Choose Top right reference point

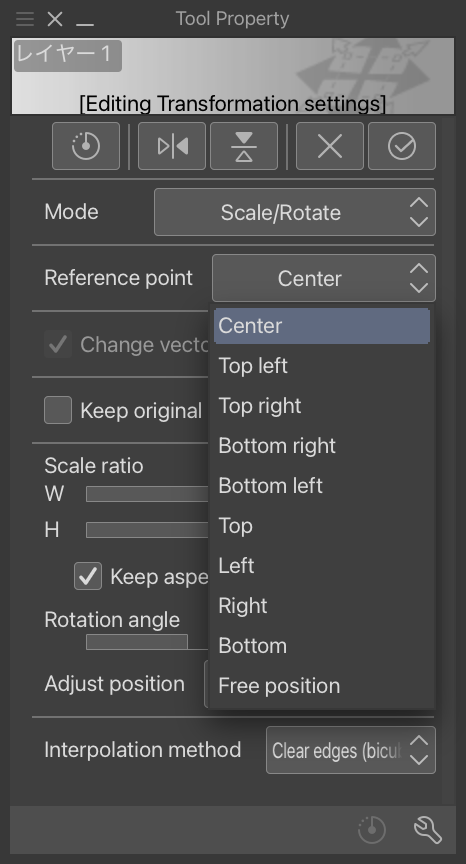tap(322, 406)
